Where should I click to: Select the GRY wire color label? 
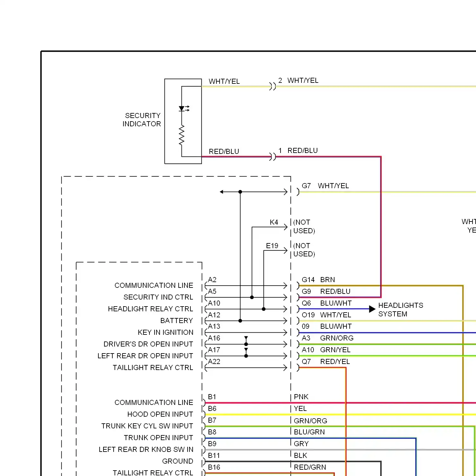click(x=301, y=444)
